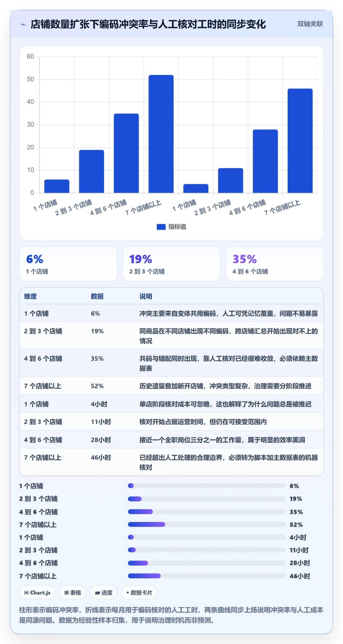The image size is (343, 644).
Task: Open the 19% stat card
Action: pos(171,263)
